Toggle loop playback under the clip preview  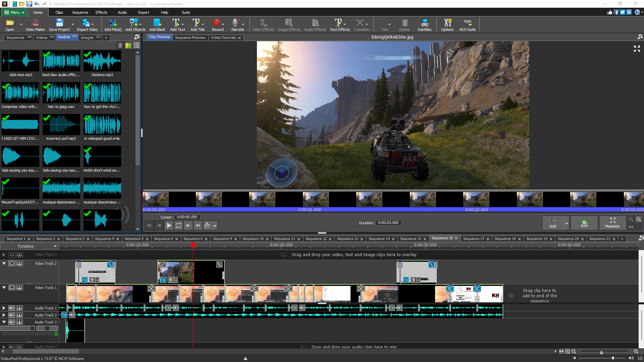[178, 225]
